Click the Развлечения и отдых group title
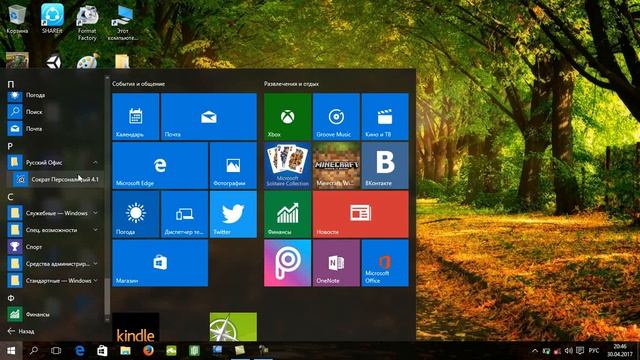Screen dimensions: 640x360 pyautogui.click(x=291, y=84)
